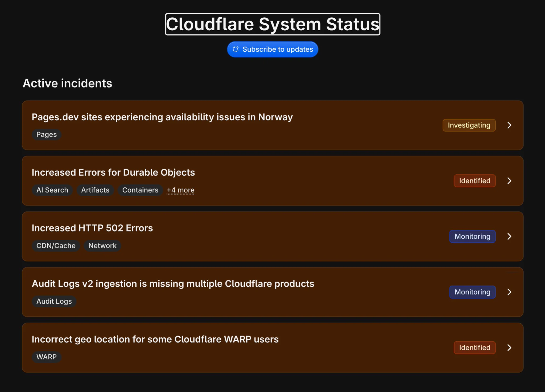Select the Pages component tag
545x392 pixels.
(47, 134)
